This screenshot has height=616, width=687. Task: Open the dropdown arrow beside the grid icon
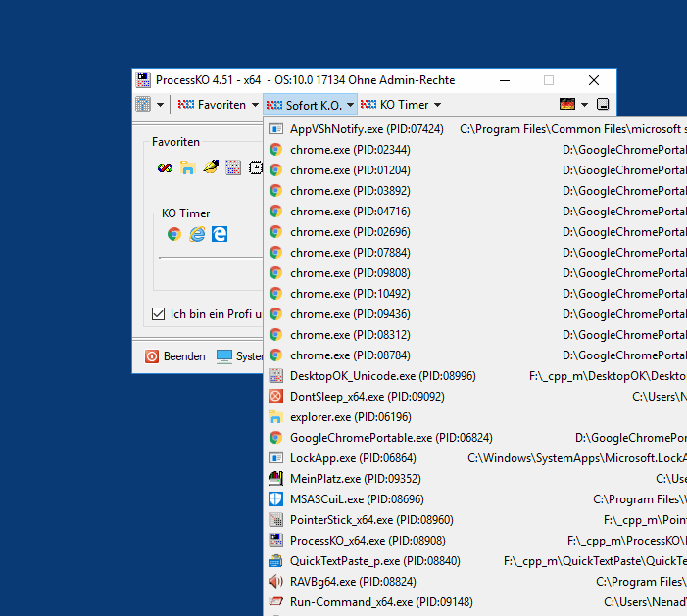coord(160,105)
